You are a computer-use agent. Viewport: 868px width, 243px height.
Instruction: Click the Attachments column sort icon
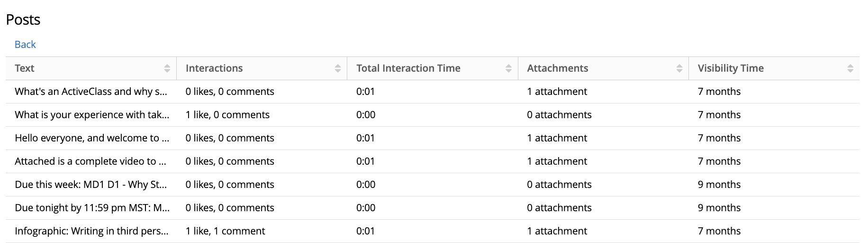coord(679,68)
